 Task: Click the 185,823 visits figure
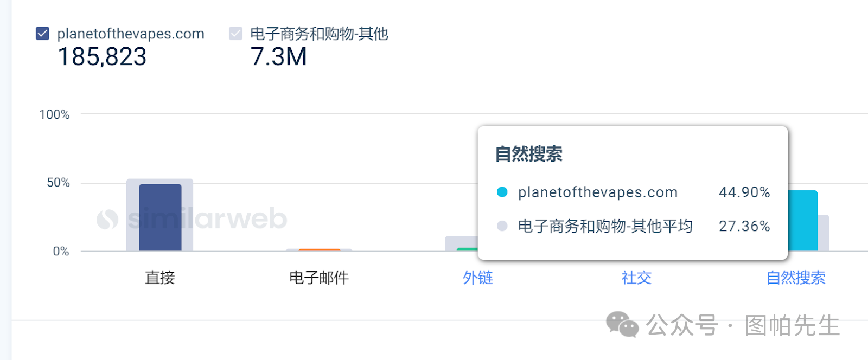pyautogui.click(x=102, y=57)
